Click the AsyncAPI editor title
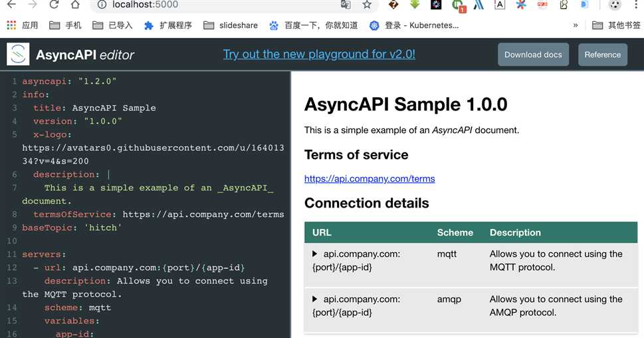This screenshot has width=644, height=338. 85,55
